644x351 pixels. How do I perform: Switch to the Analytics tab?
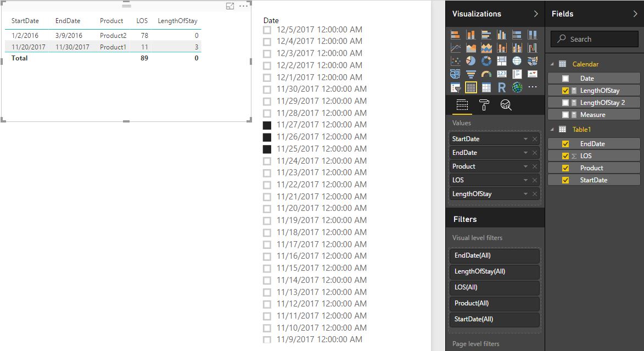pyautogui.click(x=506, y=105)
